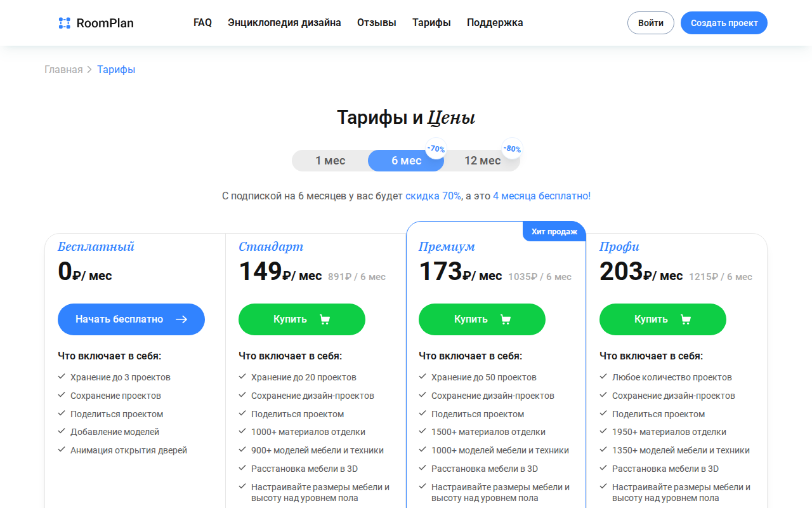The image size is (812, 508).
Task: Click the Стандарт plan title
Action: pyautogui.click(x=271, y=247)
